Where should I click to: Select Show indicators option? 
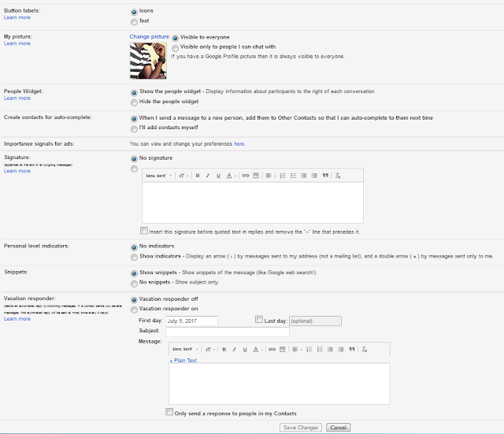point(134,258)
